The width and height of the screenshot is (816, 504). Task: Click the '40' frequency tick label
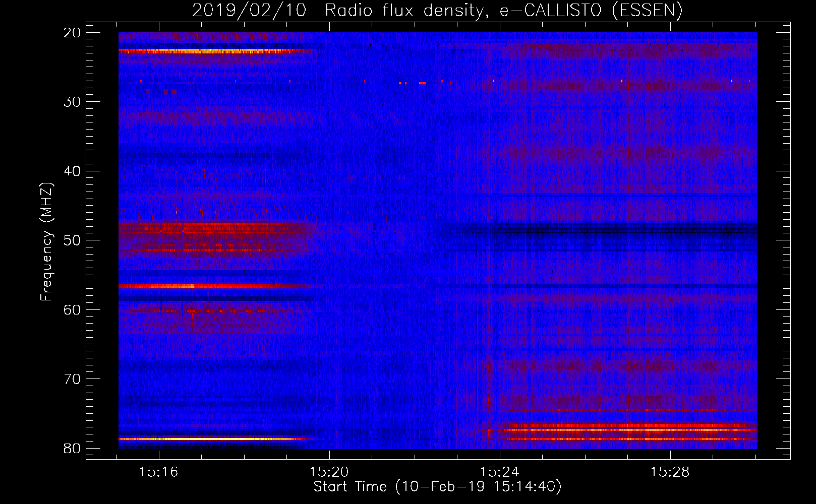tap(73, 171)
